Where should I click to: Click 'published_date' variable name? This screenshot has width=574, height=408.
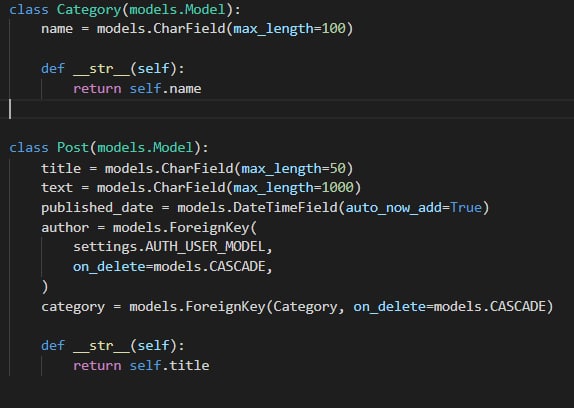click(x=97, y=207)
